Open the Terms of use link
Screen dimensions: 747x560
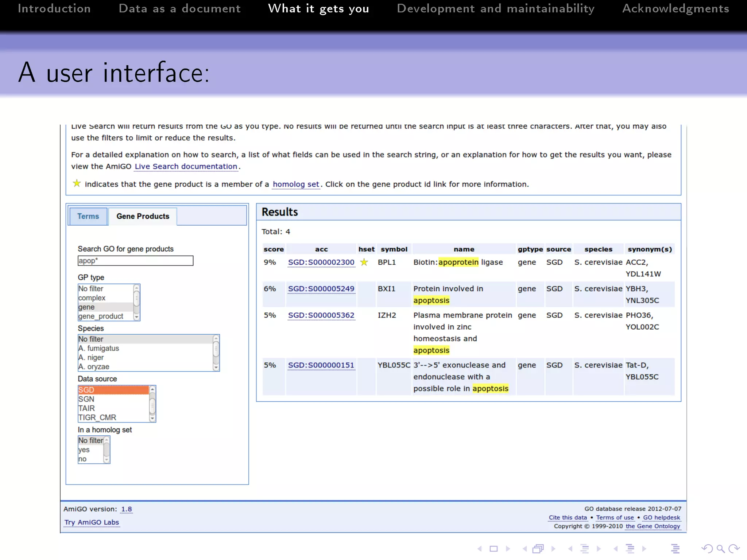(x=615, y=517)
